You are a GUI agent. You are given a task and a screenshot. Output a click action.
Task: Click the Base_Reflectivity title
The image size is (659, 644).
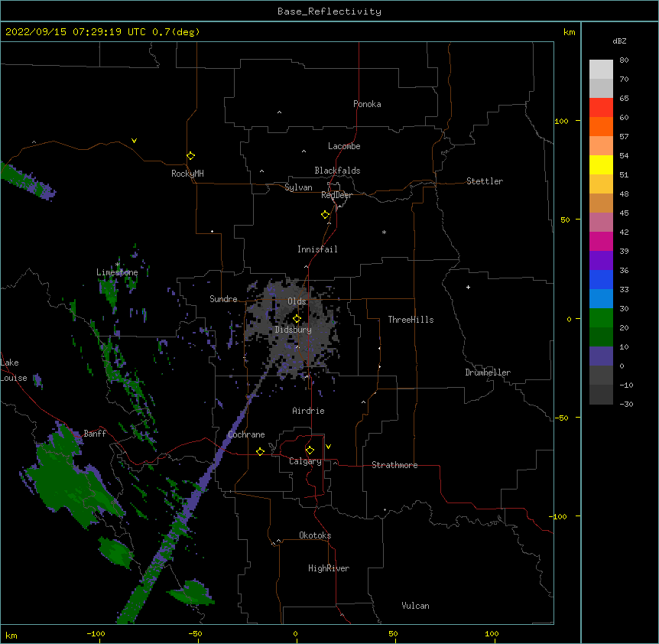click(329, 11)
